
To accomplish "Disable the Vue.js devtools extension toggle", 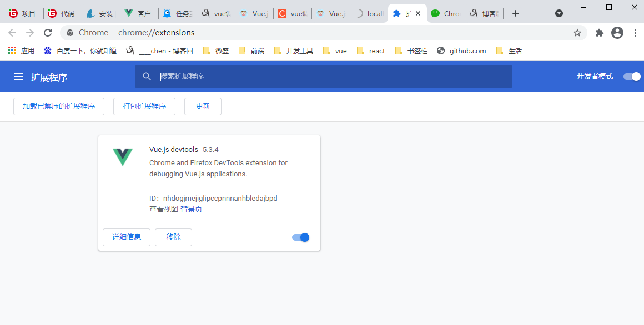I will pos(301,237).
